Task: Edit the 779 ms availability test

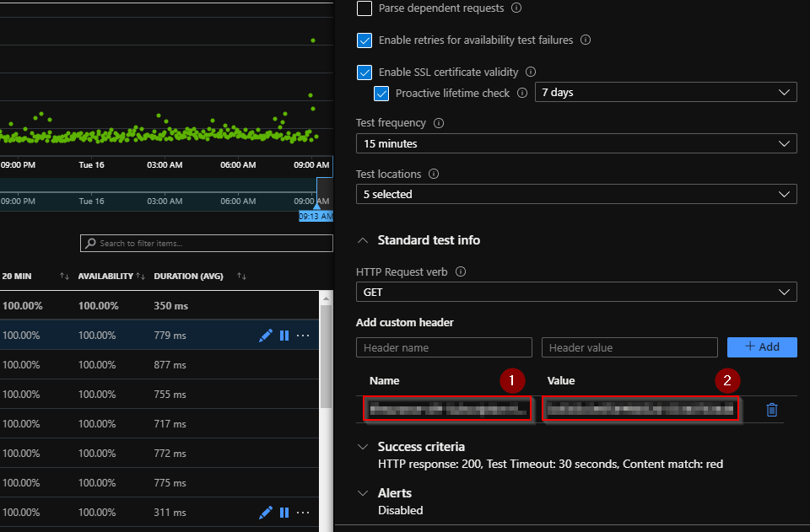Action: click(267, 335)
